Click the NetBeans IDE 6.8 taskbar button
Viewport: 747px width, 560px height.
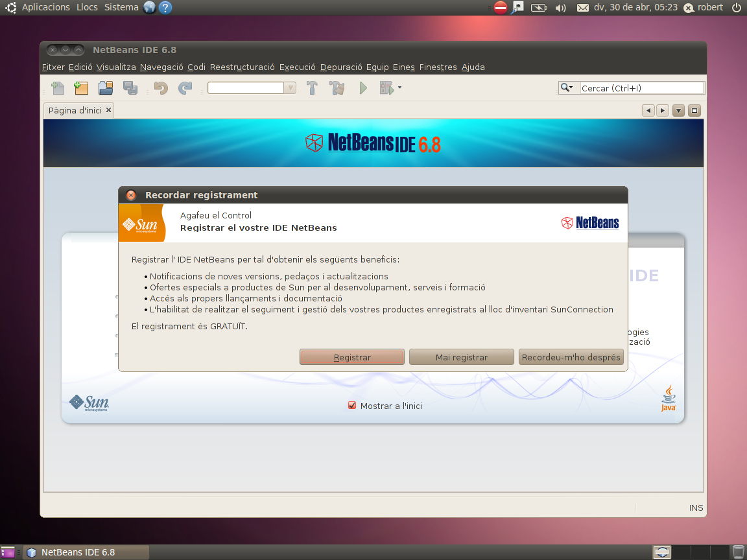pos(86,552)
